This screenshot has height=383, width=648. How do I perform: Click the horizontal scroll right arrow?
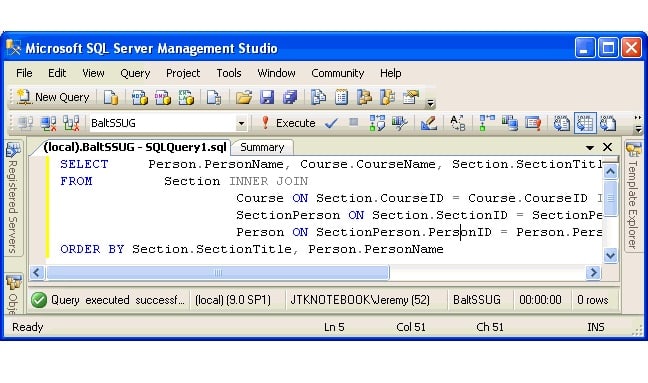(x=593, y=273)
